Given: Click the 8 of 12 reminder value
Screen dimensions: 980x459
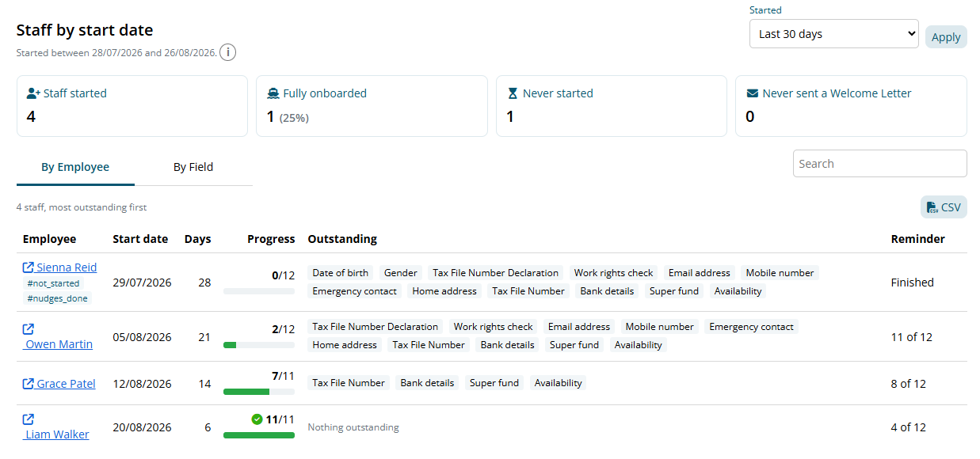Looking at the screenshot, I should 909,384.
